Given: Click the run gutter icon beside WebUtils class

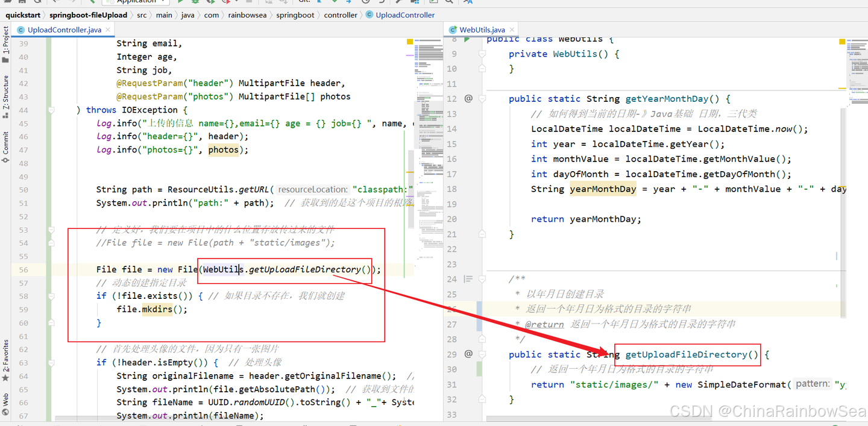Looking at the screenshot, I should click(467, 39).
